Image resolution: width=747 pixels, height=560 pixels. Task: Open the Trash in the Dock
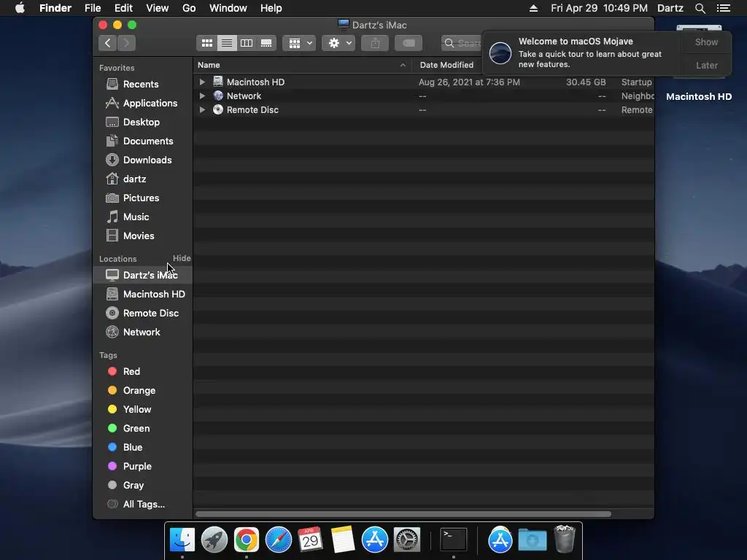[x=565, y=539]
